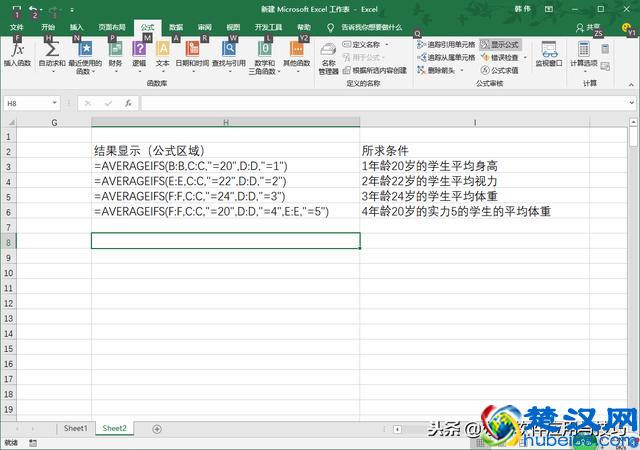Expand the Error Checking dropdown arrow

point(525,57)
